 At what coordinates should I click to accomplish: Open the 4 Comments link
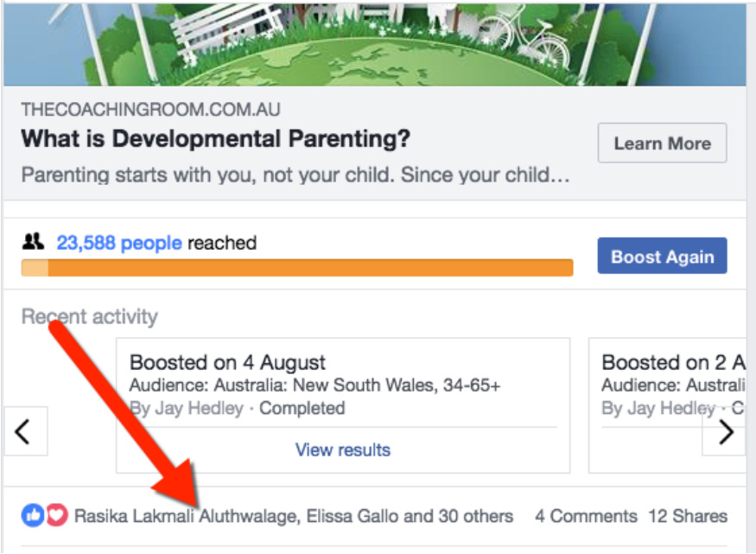(x=586, y=516)
